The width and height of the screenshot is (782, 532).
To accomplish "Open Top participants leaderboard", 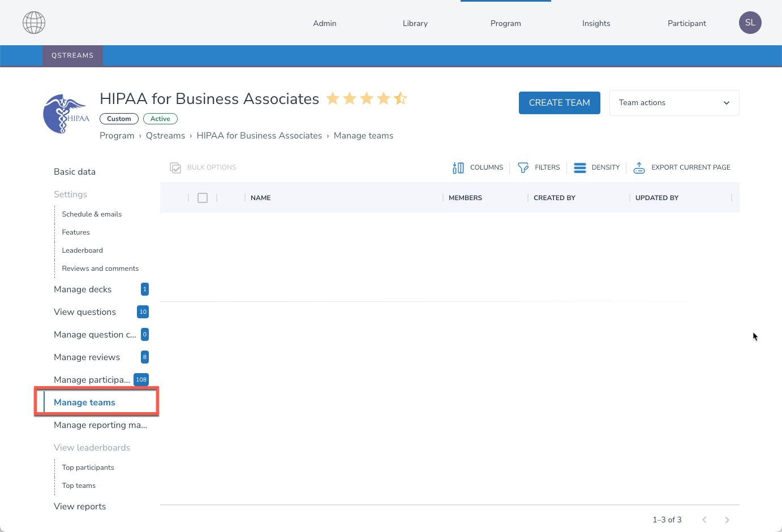I will tap(88, 468).
